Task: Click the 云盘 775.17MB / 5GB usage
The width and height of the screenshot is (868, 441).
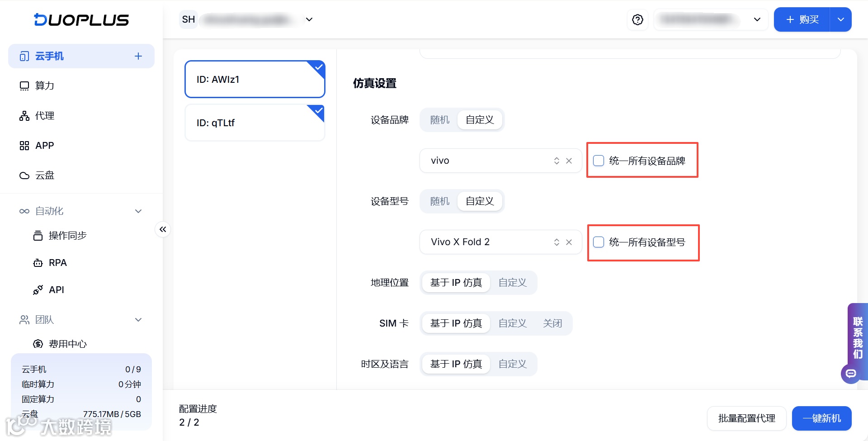Action: (81, 414)
